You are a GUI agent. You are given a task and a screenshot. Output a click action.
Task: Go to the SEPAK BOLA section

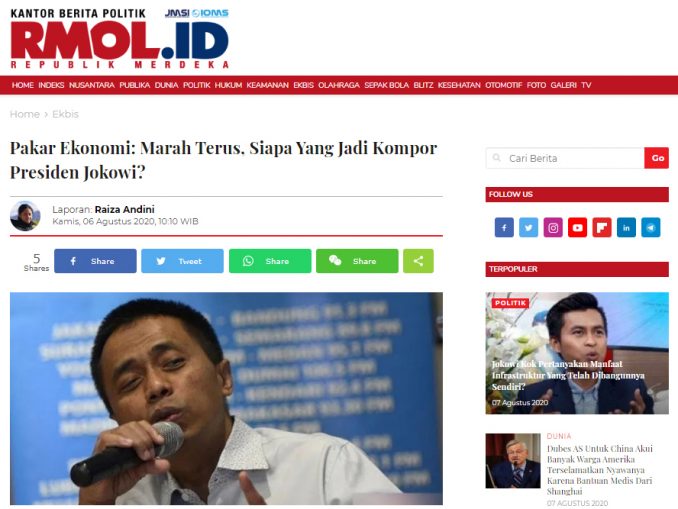[x=386, y=85]
